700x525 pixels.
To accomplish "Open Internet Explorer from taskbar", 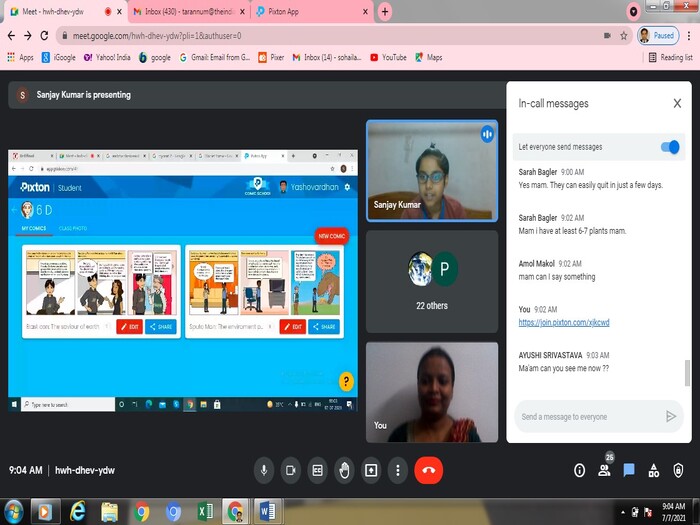I will (78, 511).
